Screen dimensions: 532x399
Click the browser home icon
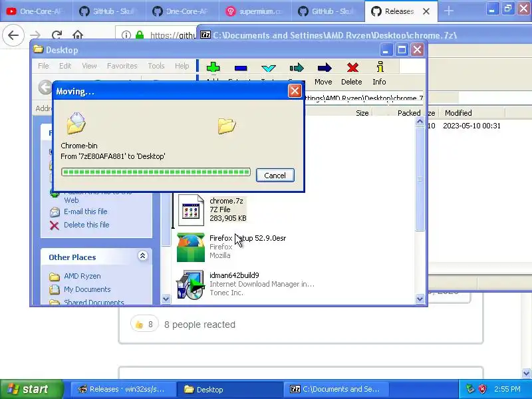78,35
